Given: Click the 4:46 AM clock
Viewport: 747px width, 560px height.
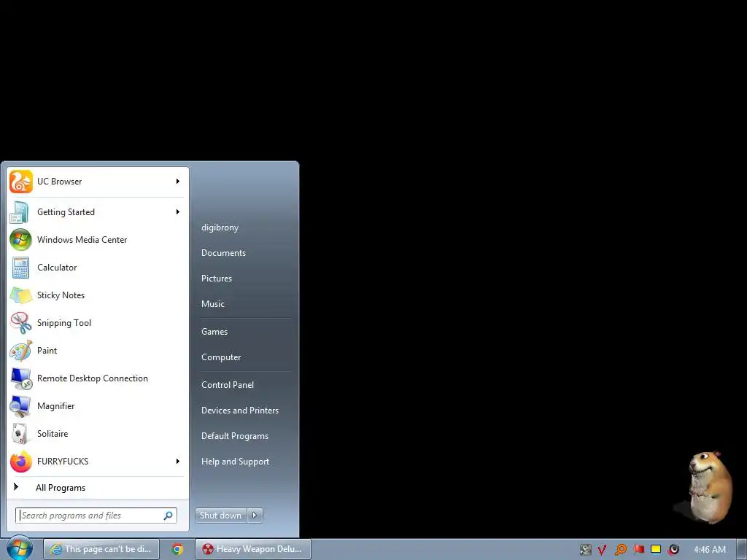Looking at the screenshot, I should coord(710,550).
